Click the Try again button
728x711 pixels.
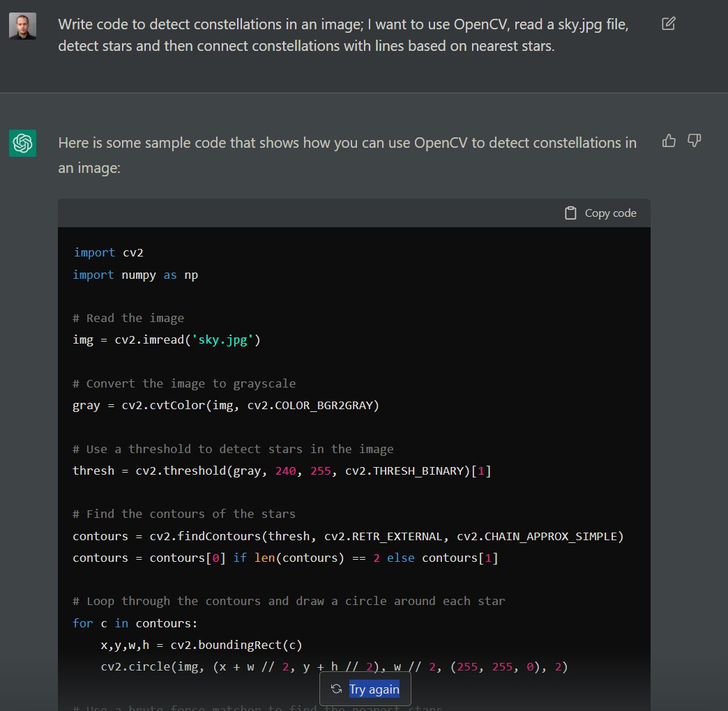coord(365,689)
